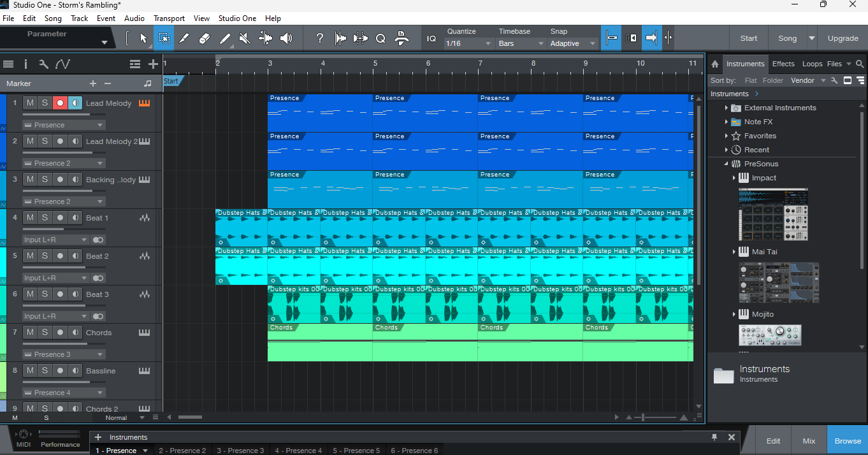The width and height of the screenshot is (868, 455).
Task: Collapse the PreSonus folder
Action: click(x=726, y=164)
